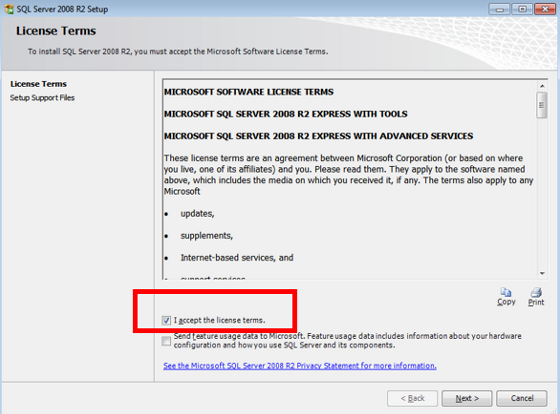Enable Send feature usage data checkbox
The height and width of the screenshot is (414, 560).
pos(166,341)
